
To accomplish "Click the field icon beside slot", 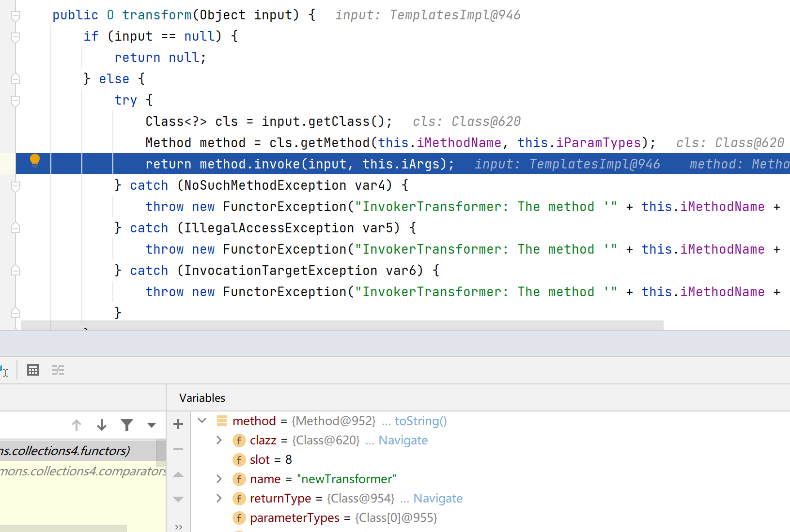I will 239,460.
